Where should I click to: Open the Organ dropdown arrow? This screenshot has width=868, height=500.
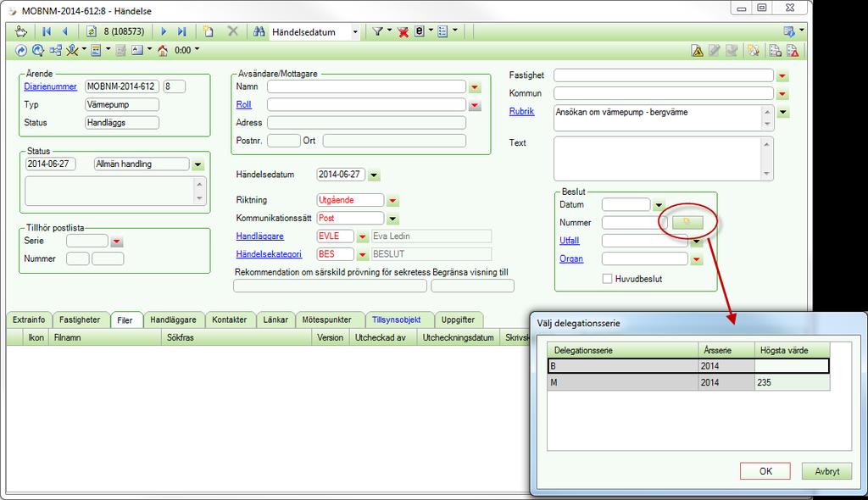point(697,259)
